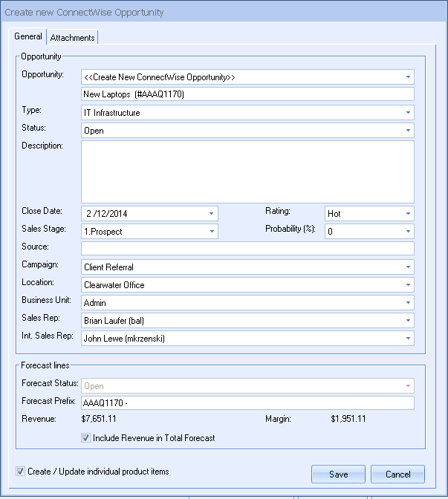Click the Margin value $1,951.11
This screenshot has height=499, width=448.
[348, 419]
